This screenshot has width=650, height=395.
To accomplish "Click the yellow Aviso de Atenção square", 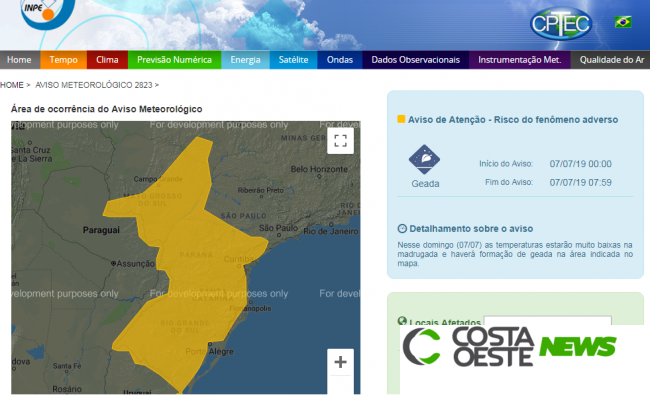I will (x=401, y=119).
